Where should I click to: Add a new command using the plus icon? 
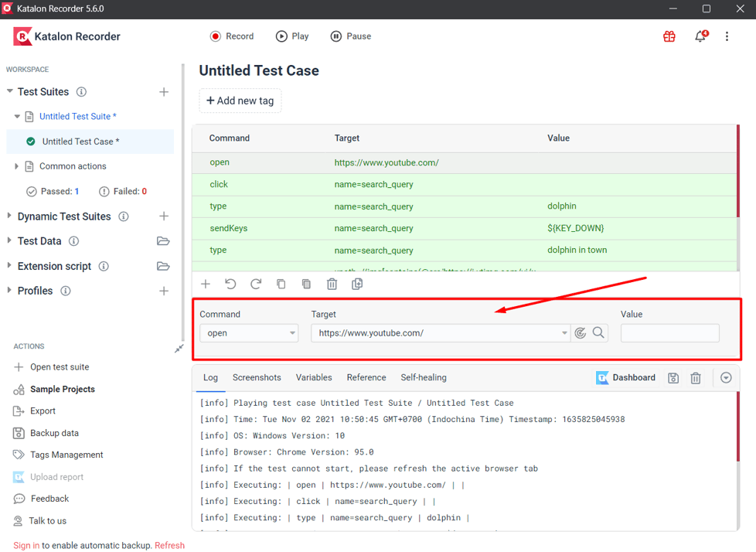pyautogui.click(x=206, y=284)
